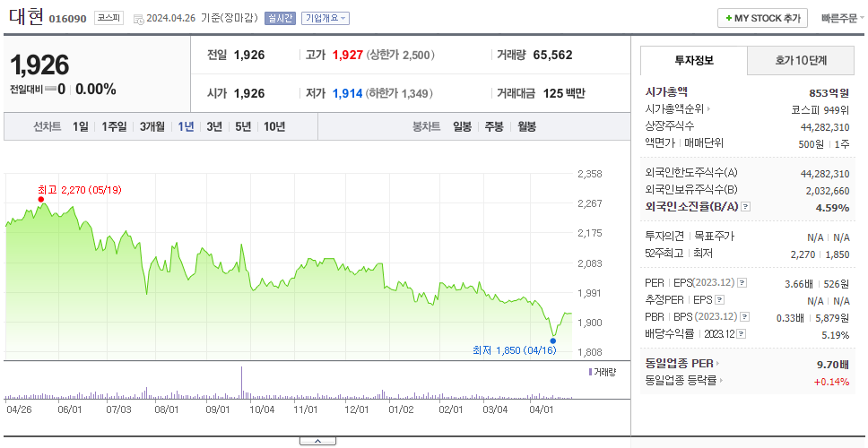Click the 대현 stock name heading
868x448 pixels.
[x=26, y=17]
